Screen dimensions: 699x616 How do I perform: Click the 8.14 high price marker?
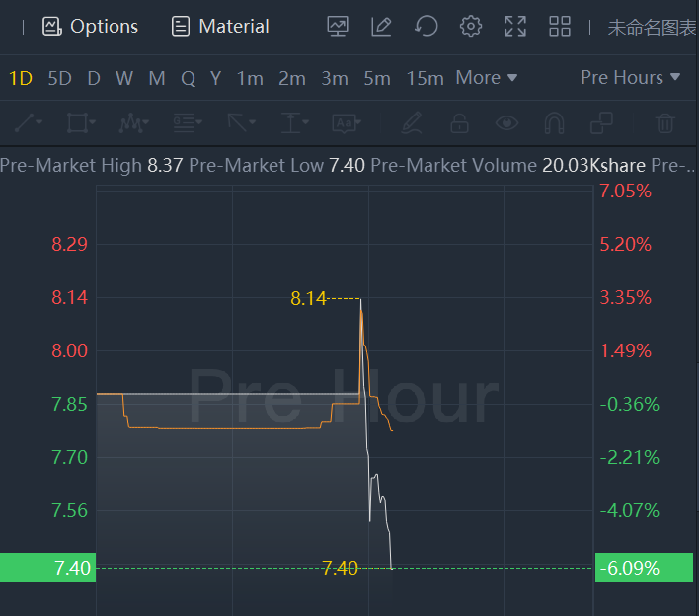[x=308, y=298]
